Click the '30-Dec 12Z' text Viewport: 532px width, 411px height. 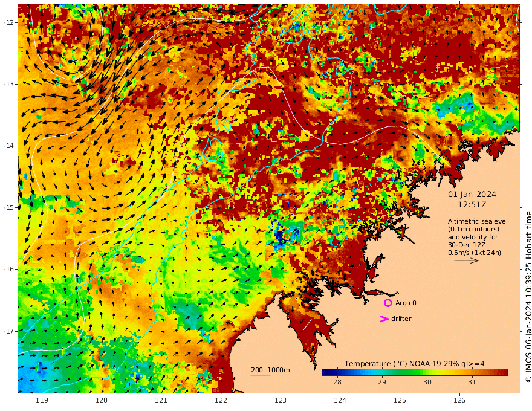click(x=467, y=245)
